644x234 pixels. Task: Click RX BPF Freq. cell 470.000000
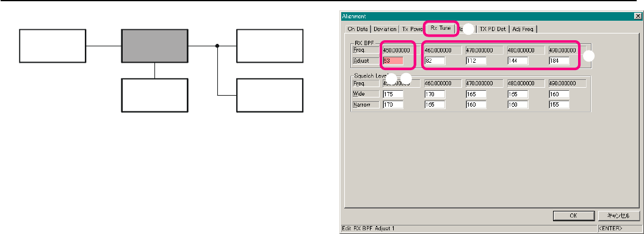pos(484,50)
